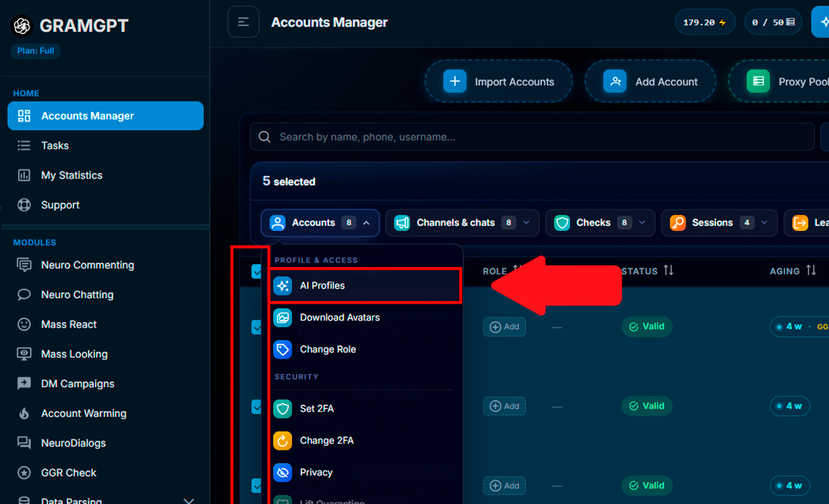Open Neuro Commenting module icon
This screenshot has height=504, width=829.
24,265
